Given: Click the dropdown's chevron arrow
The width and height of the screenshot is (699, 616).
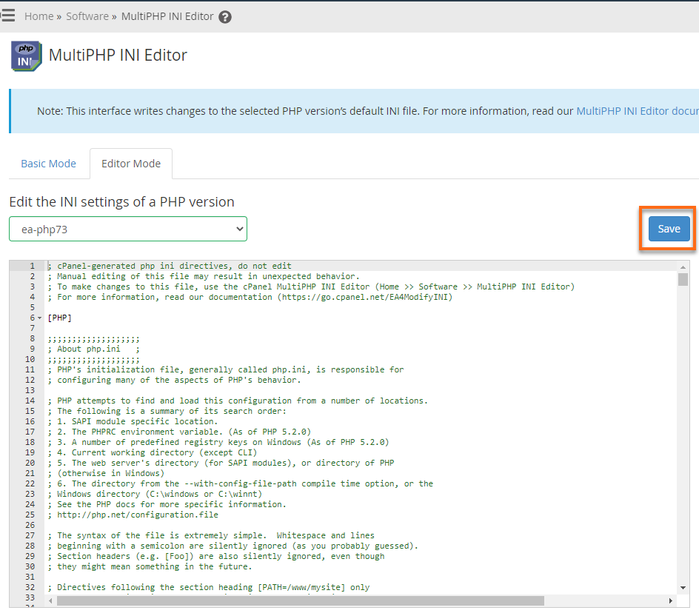Looking at the screenshot, I should tap(240, 229).
